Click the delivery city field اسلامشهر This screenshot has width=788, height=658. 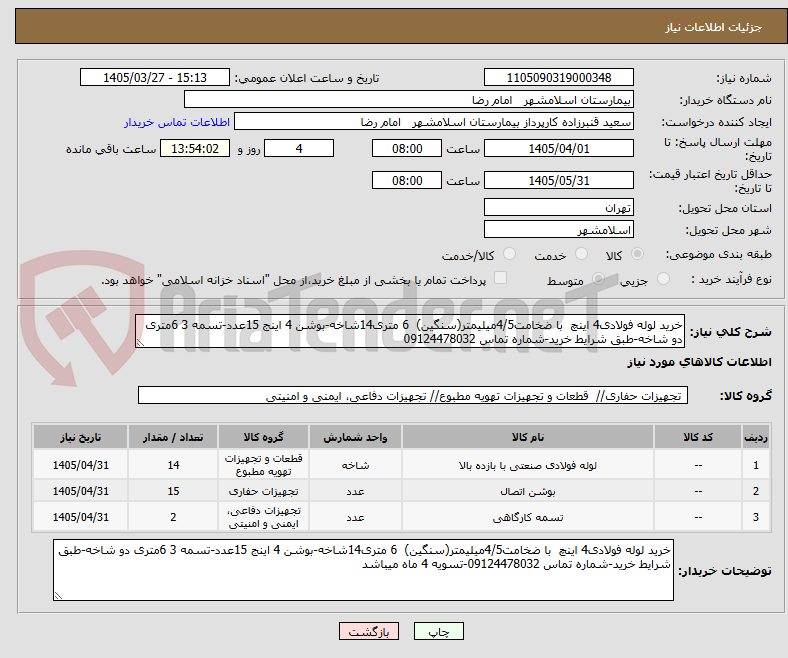[x=558, y=229]
